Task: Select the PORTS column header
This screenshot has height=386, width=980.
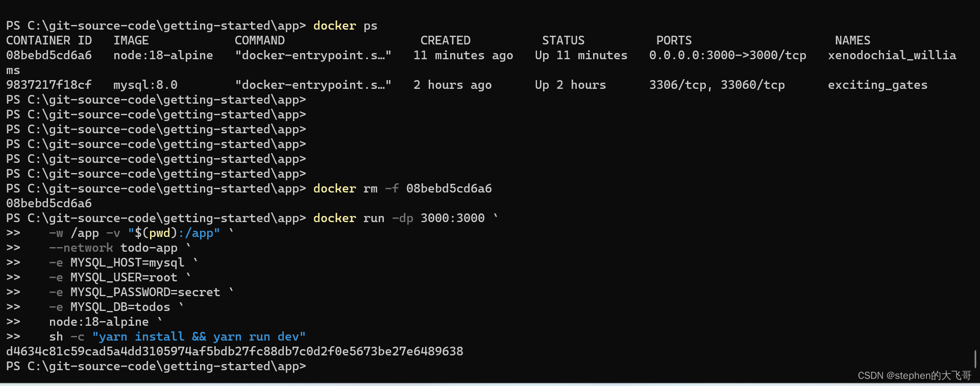Action: [x=674, y=40]
